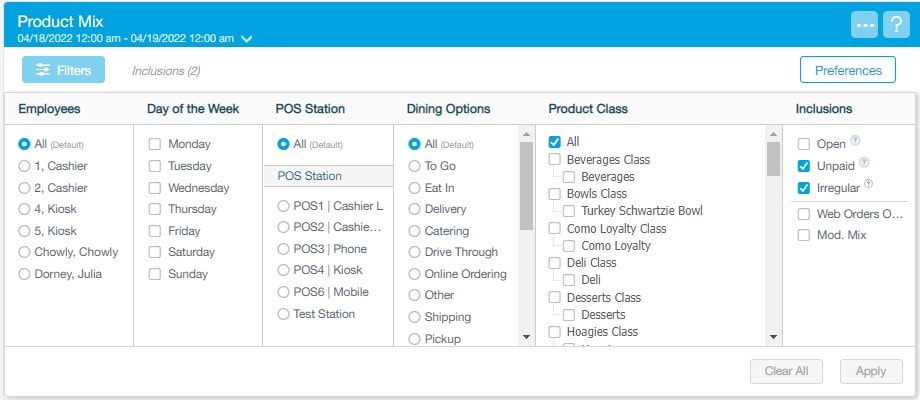Screen dimensions: 920x400
Task: Toggle the Filters panel button
Action: pyautogui.click(x=63, y=70)
